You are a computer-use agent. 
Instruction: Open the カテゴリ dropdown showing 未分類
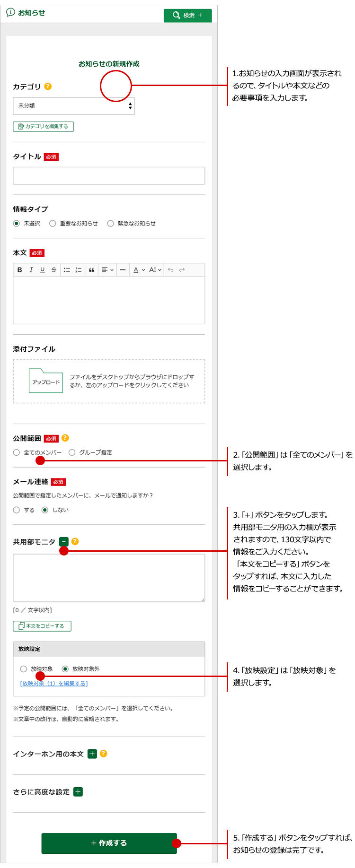click(x=74, y=106)
